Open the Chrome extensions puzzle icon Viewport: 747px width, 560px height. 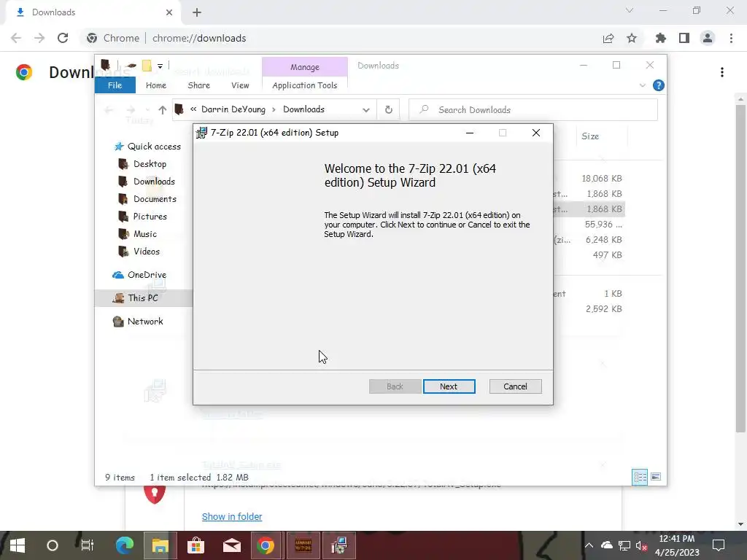pos(661,38)
